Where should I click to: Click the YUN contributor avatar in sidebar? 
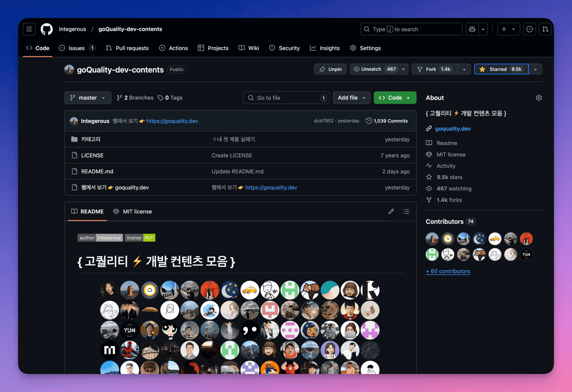pos(526,254)
